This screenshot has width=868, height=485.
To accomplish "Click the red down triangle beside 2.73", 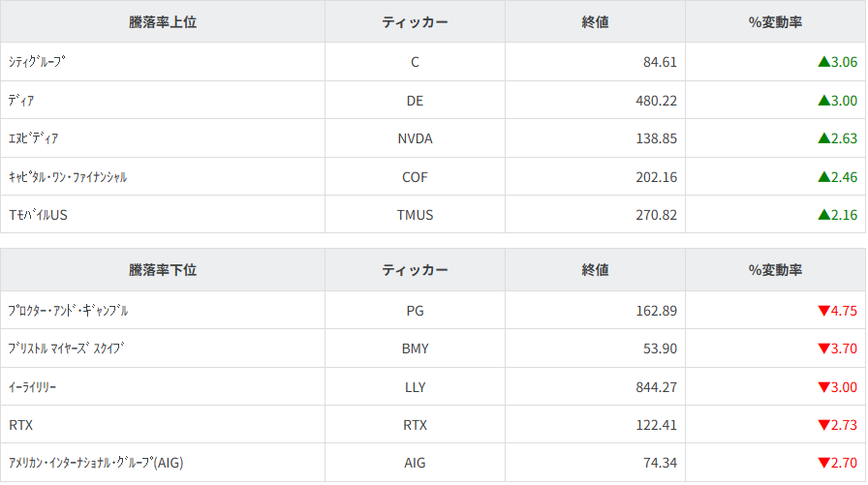I will click(x=823, y=425).
